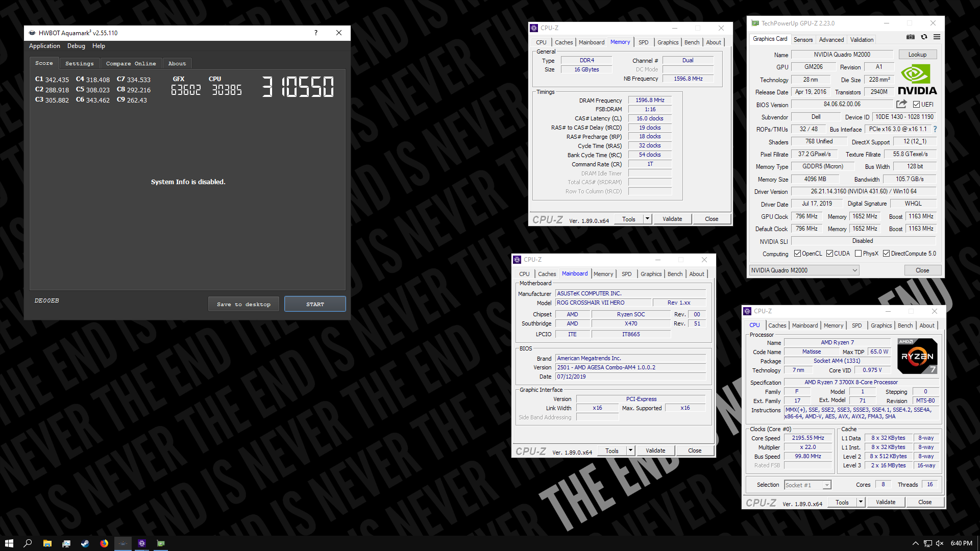Click the Close button in GPU-Z
The image size is (980, 551).
(x=922, y=270)
